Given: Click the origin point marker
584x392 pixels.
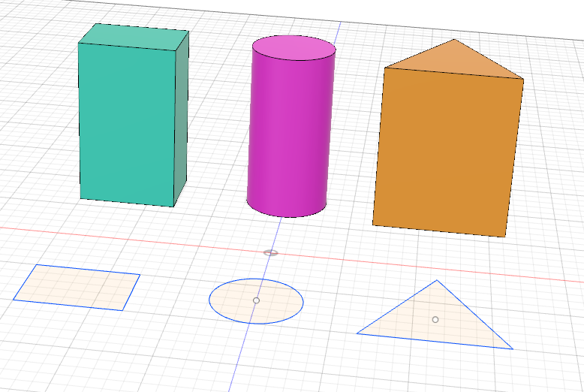Looking at the screenshot, I should [x=271, y=253].
